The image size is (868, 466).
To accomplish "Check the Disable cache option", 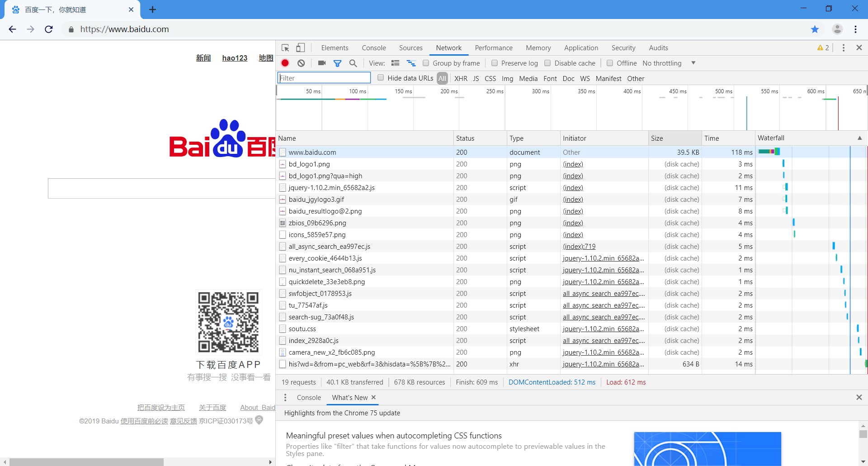I will coord(547,63).
